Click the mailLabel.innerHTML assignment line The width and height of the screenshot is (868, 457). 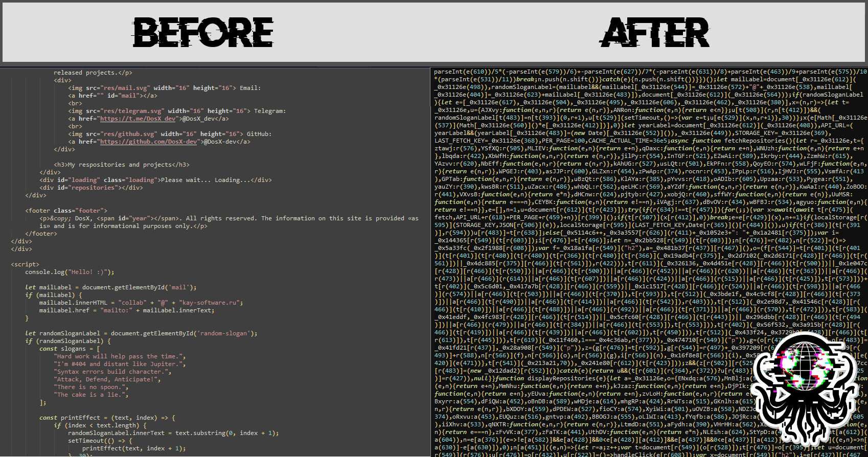pos(142,303)
